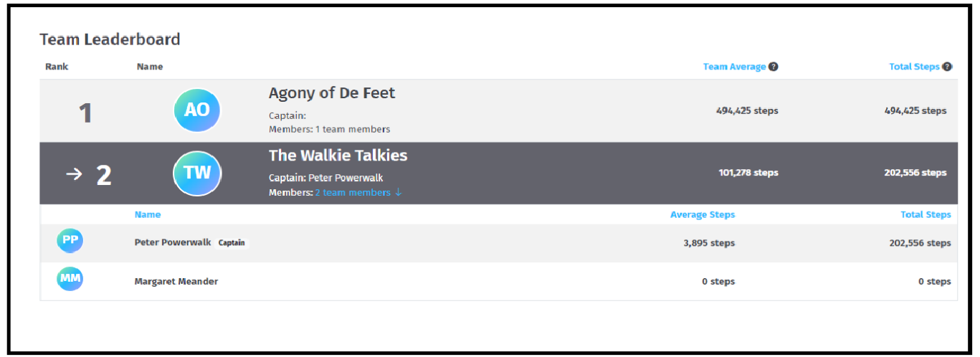
Task: Click the PP member avatar
Action: pos(70,241)
